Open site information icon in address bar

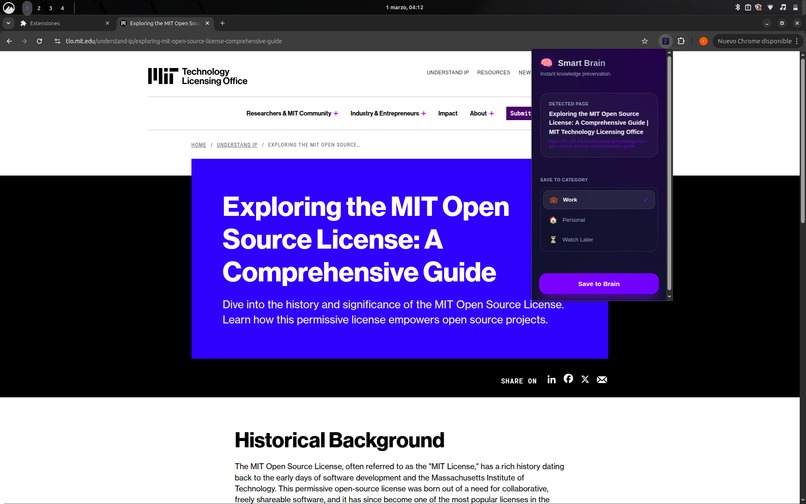[x=57, y=41]
